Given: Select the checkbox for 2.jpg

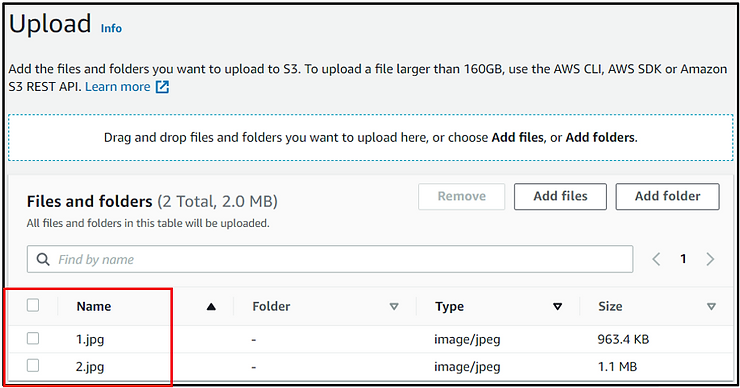Looking at the screenshot, I should point(33,365).
